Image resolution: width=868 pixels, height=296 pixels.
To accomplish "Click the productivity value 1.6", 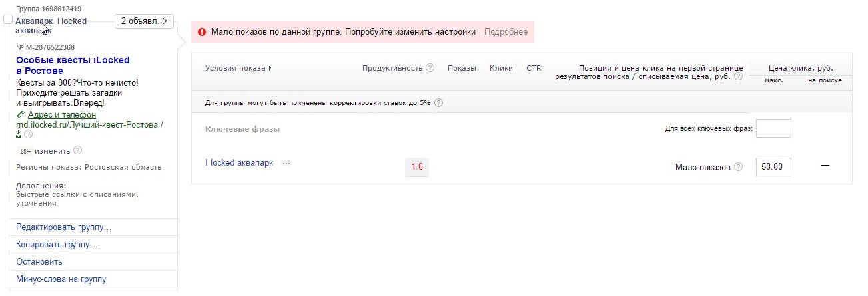I will 417,166.
